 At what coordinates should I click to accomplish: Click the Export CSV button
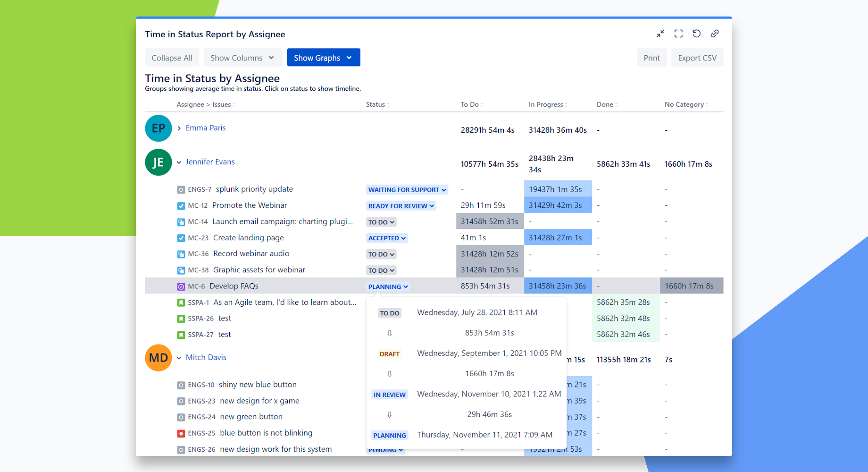tap(697, 57)
